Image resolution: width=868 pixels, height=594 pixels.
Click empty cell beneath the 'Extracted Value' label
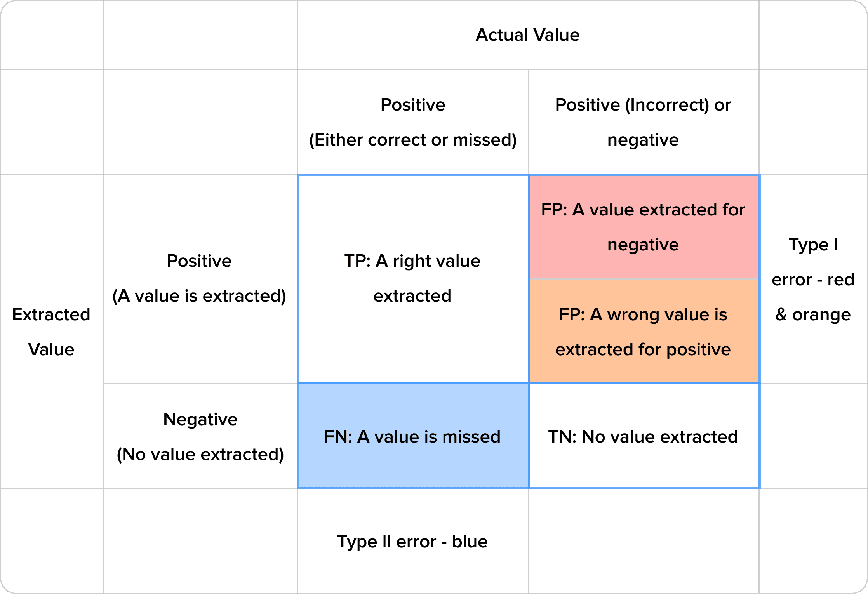tap(51, 541)
